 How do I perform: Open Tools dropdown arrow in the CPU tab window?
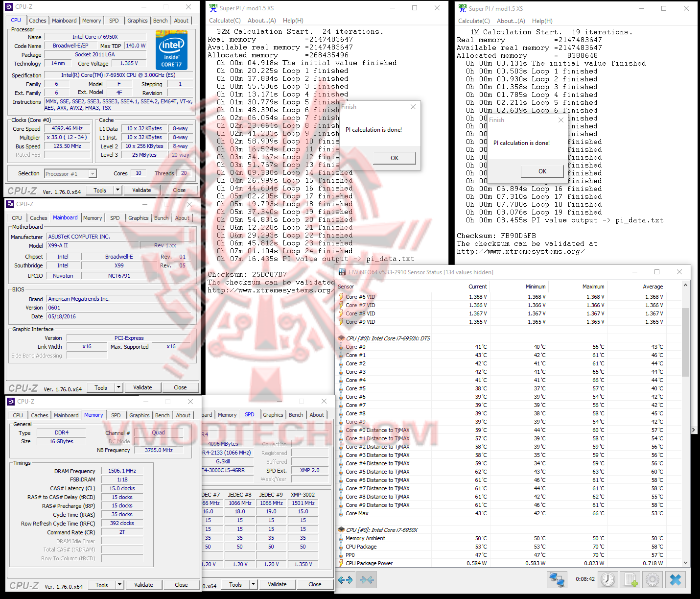tap(117, 190)
